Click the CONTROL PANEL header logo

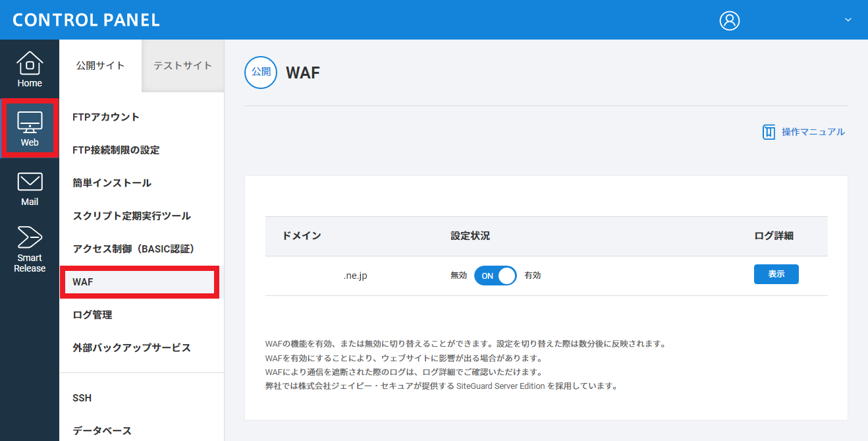(x=86, y=20)
